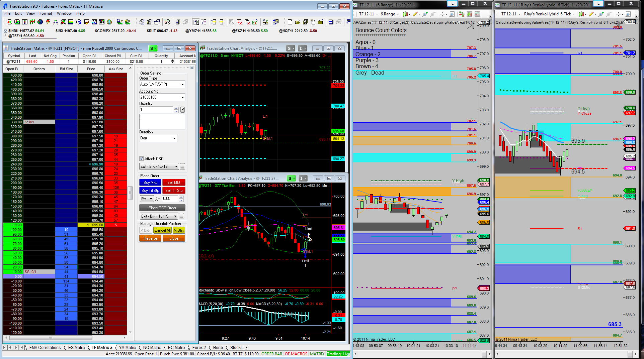Viewport: 644px width, 359px height.
Task: Click the Sell Mkt button
Action: (x=174, y=183)
